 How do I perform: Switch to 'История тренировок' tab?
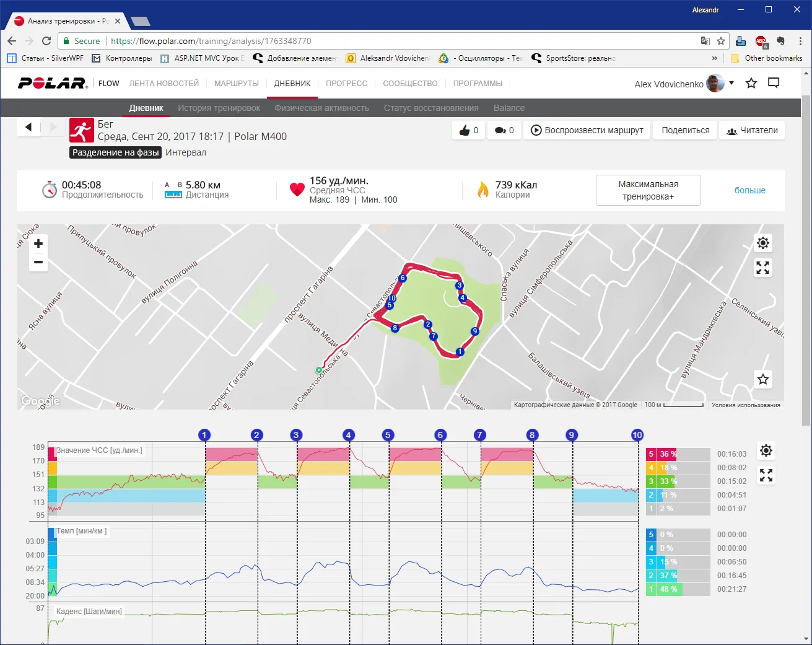[219, 108]
